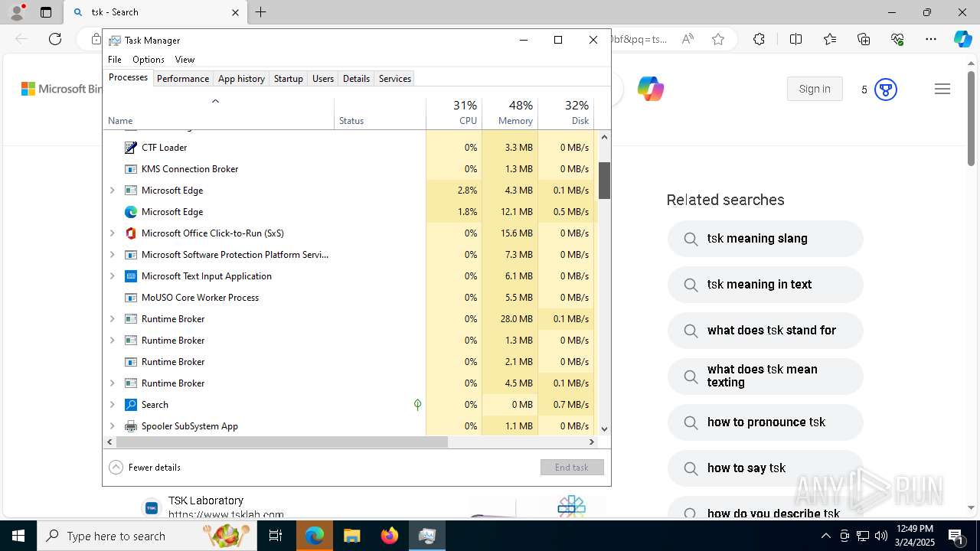The image size is (980, 551).
Task: Refresh the Edge page
Action: coord(55,39)
